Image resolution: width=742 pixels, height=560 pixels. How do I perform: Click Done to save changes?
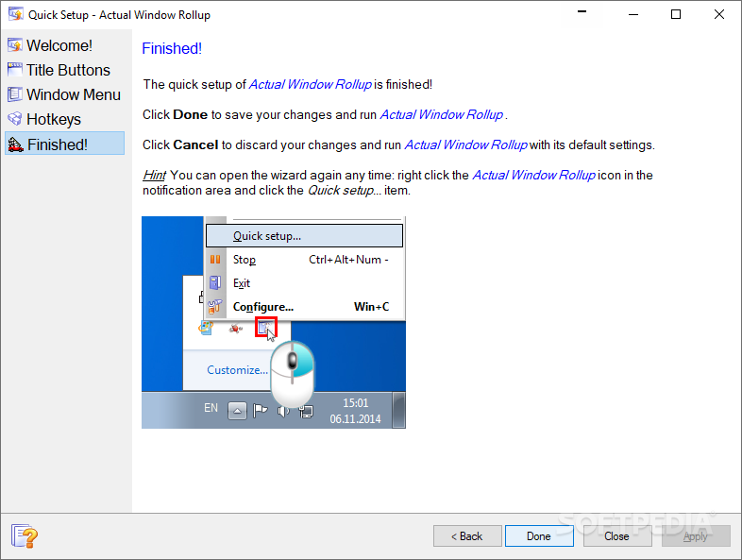coord(539,535)
